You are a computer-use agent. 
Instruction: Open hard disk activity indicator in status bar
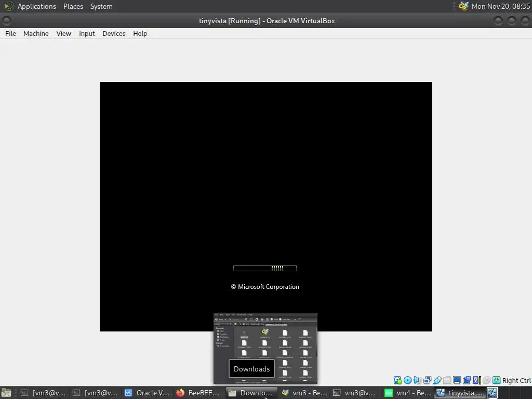[397, 380]
